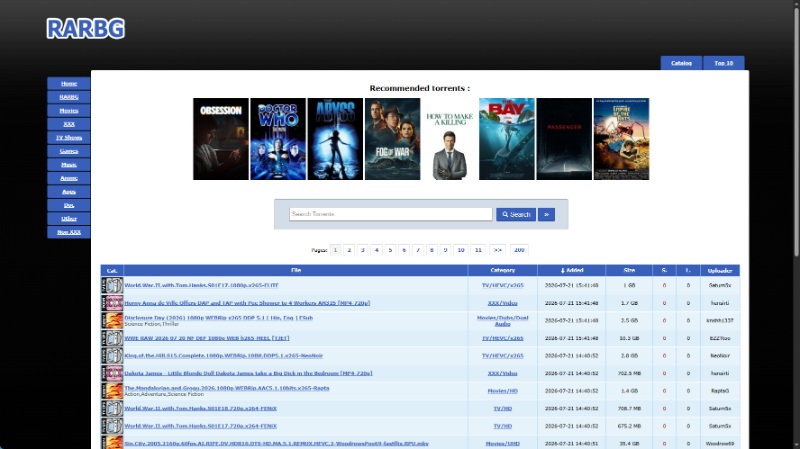Open the Empire of the Ants poster
This screenshot has height=449, width=800.
pyautogui.click(x=621, y=139)
